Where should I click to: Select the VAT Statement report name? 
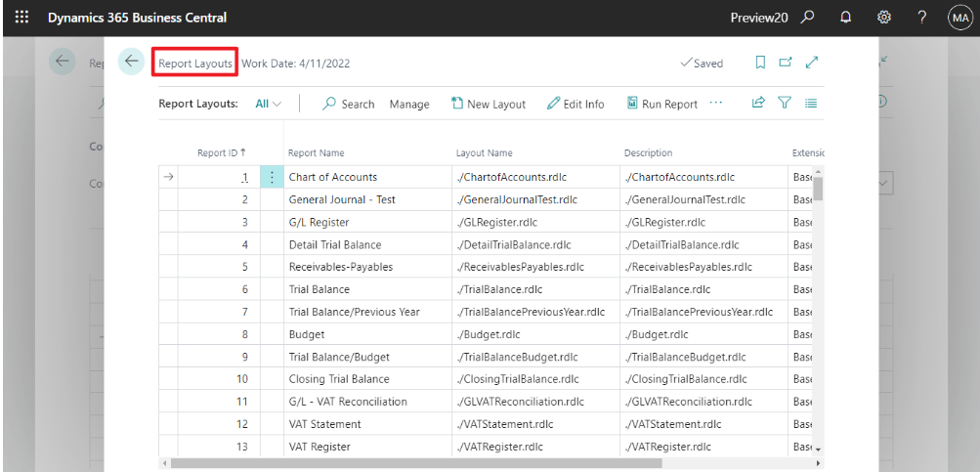pos(324,424)
